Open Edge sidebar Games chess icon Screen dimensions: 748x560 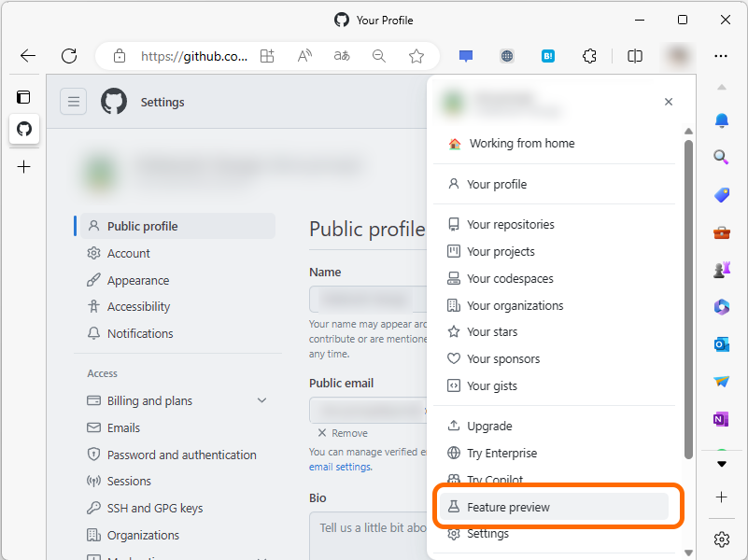coord(722,270)
